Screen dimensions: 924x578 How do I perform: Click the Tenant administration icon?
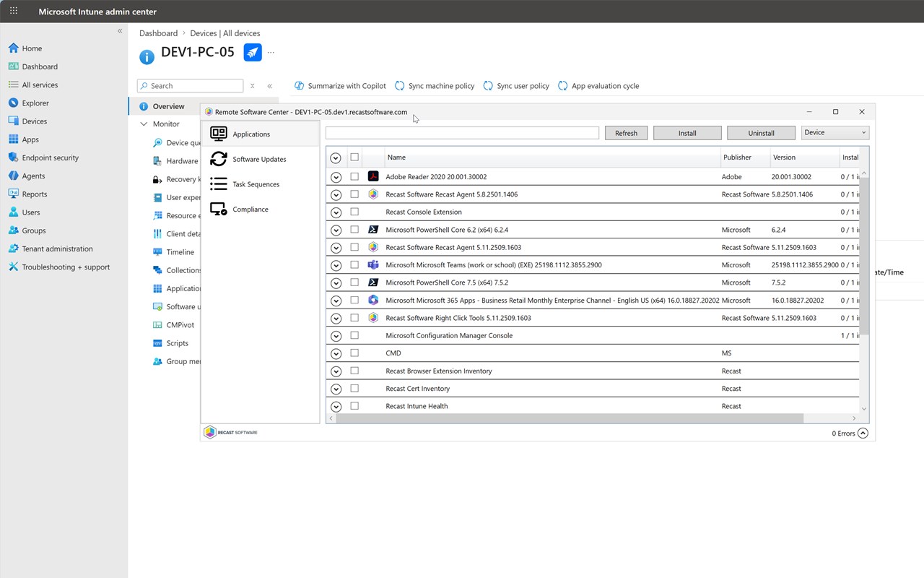click(x=13, y=249)
